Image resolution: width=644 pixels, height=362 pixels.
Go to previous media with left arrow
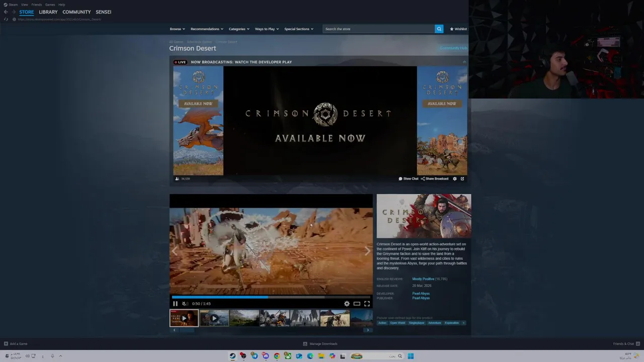point(175,250)
